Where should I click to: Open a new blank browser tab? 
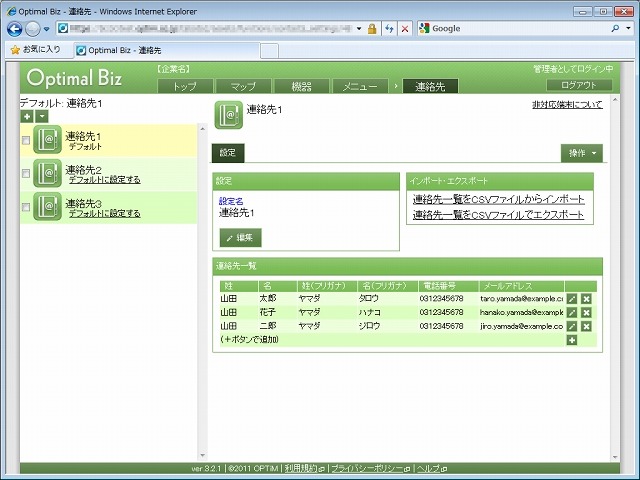269,51
